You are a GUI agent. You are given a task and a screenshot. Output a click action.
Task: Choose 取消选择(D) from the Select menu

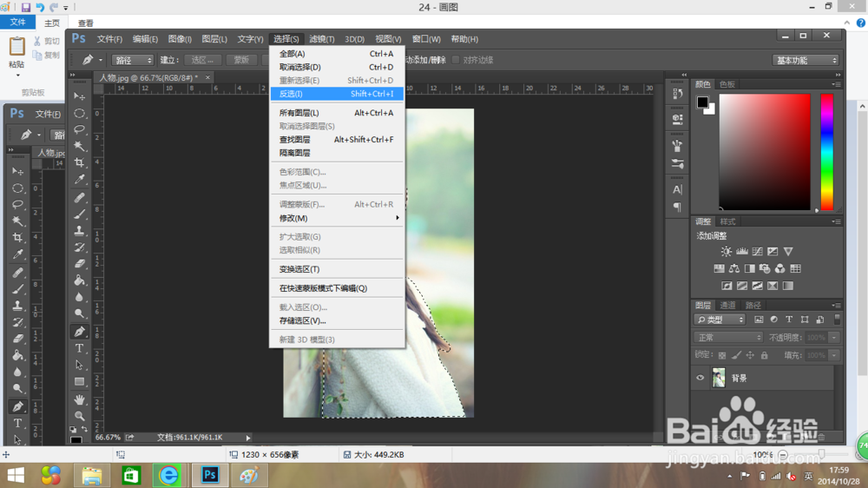(x=337, y=67)
